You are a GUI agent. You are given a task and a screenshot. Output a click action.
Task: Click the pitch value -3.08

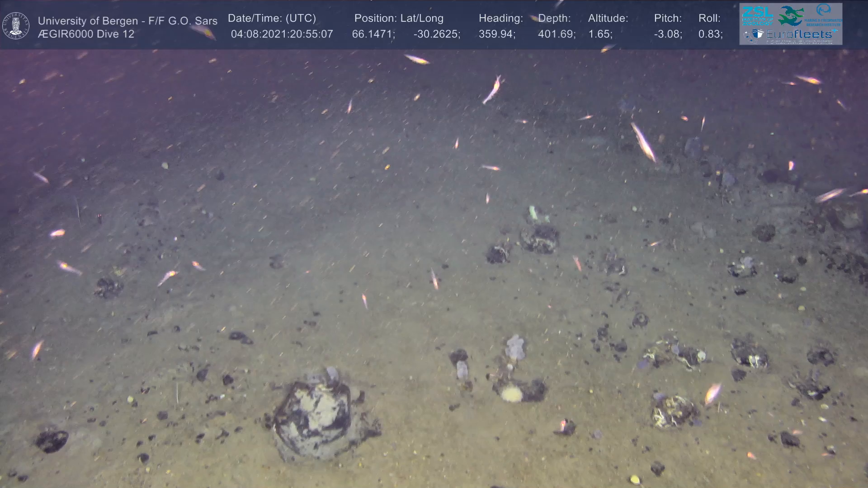[x=668, y=34]
